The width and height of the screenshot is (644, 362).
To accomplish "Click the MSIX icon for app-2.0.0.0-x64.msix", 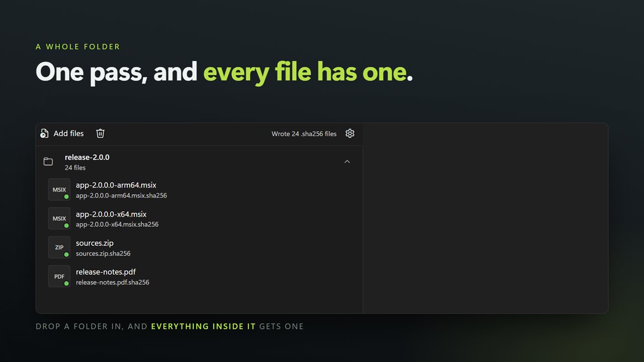I will (59, 219).
